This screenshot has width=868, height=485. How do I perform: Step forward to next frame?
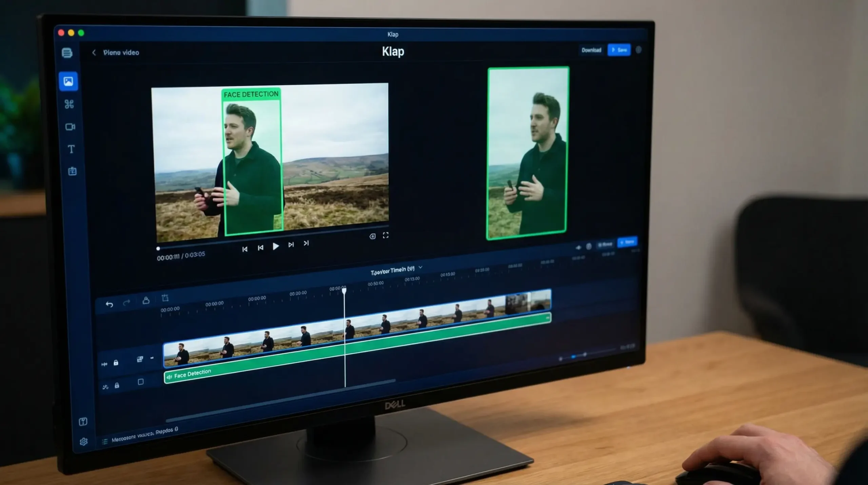(x=291, y=245)
